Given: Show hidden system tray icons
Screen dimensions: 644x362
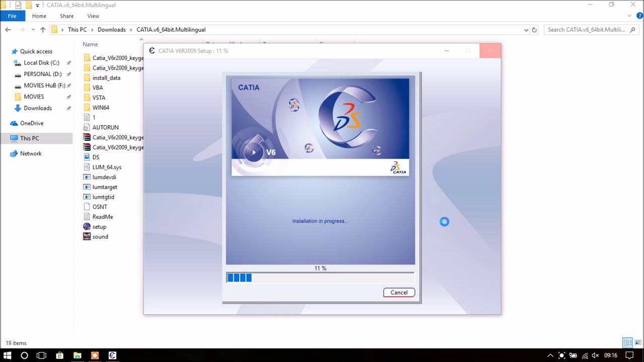Looking at the screenshot, I should pyautogui.click(x=550, y=355).
